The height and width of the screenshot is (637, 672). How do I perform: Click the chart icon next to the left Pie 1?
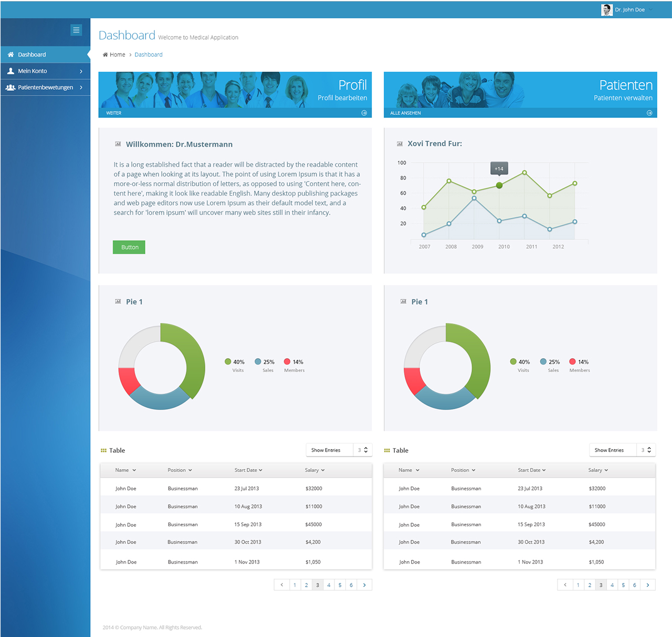[118, 301]
